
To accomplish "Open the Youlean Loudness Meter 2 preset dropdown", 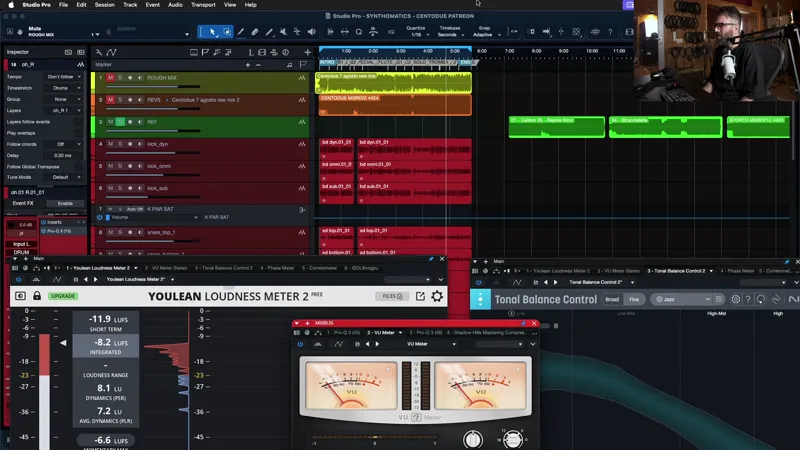I will (140, 280).
